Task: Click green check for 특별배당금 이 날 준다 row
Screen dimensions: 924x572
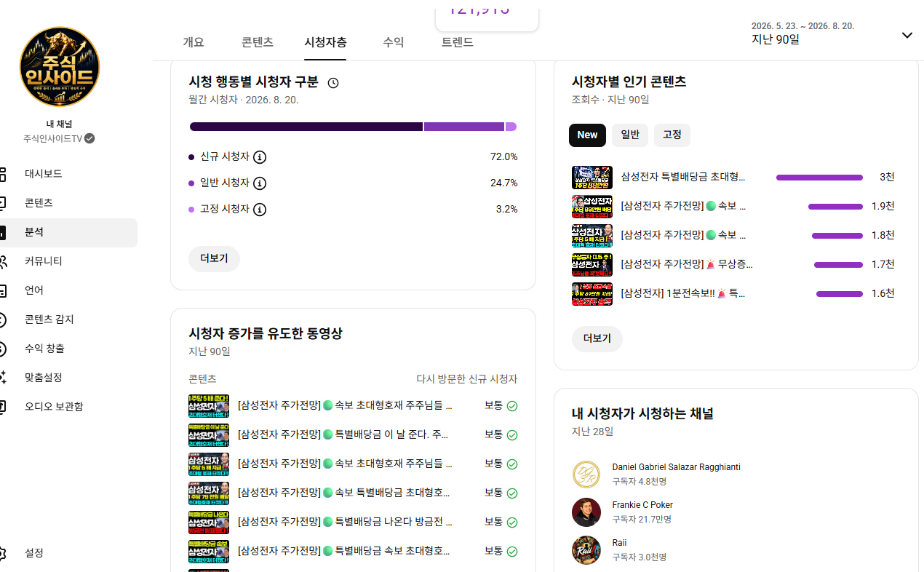Action: 512,435
